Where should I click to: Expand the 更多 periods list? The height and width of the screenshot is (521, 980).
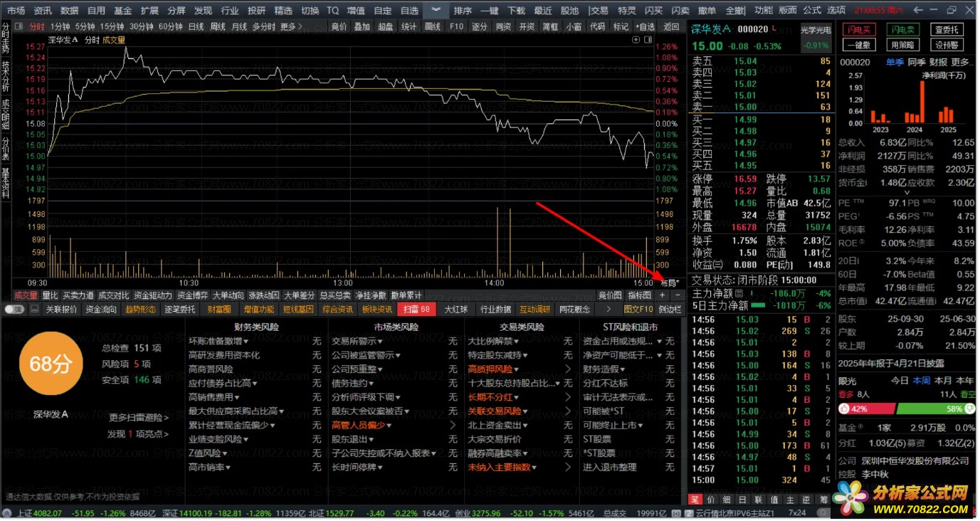point(290,26)
